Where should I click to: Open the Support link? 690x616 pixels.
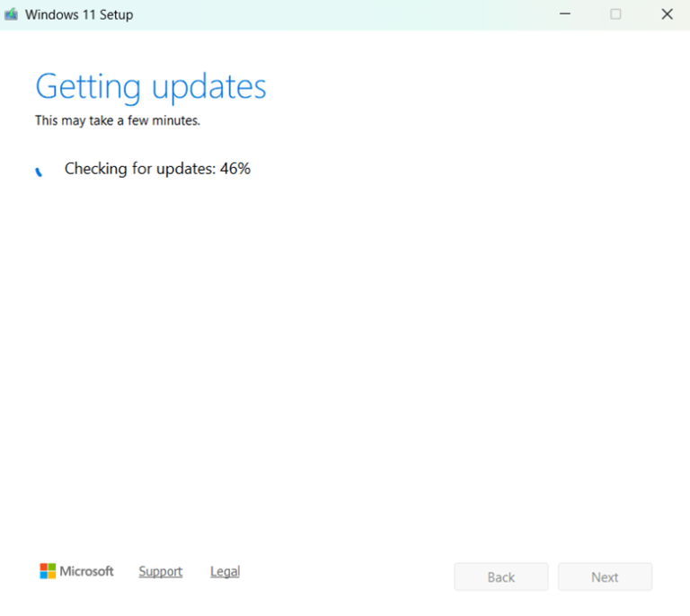161,571
